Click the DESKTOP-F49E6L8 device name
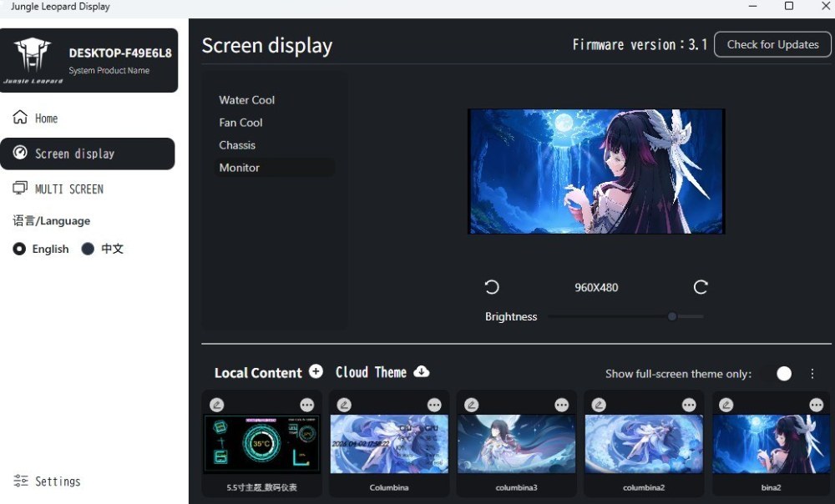This screenshot has width=835, height=504. point(119,53)
